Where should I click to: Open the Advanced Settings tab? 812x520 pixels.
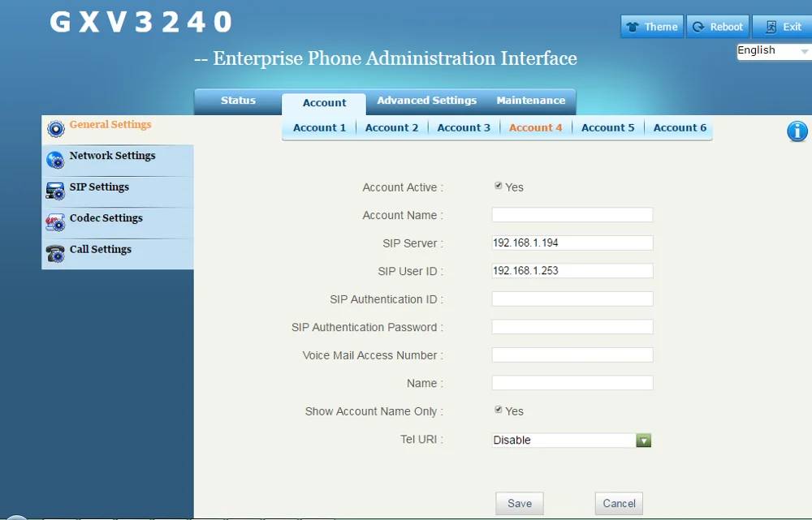pos(427,101)
